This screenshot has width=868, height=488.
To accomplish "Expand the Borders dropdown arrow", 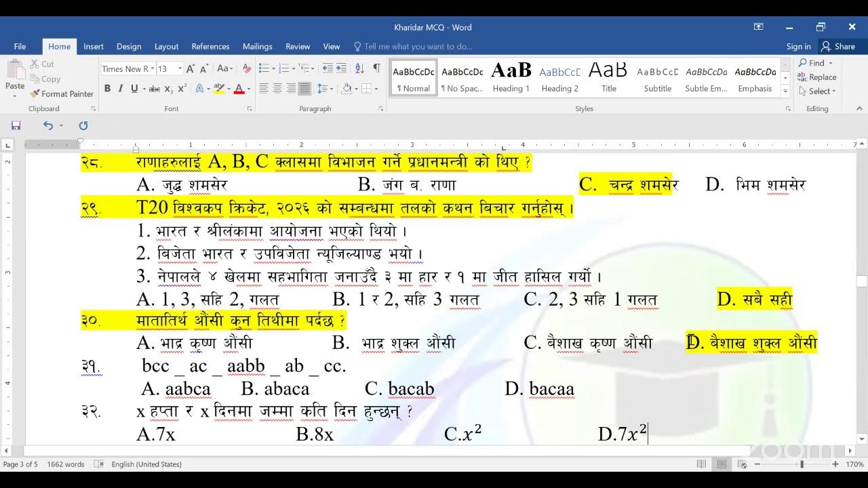I will pos(376,89).
